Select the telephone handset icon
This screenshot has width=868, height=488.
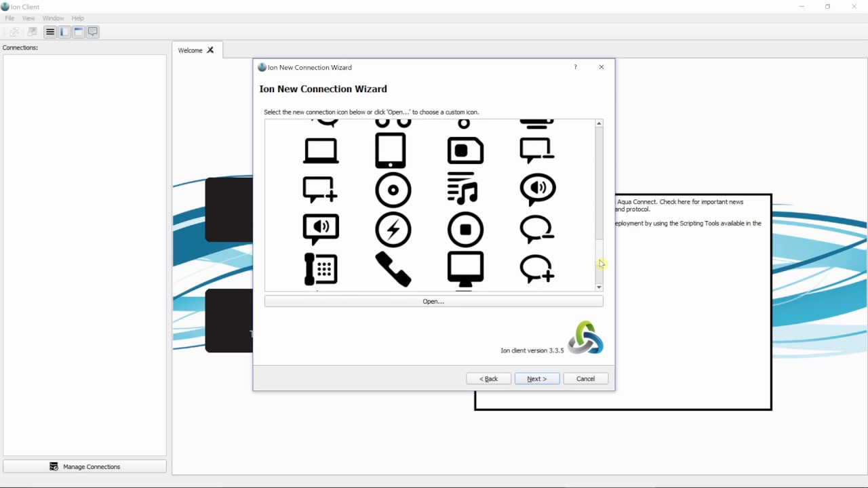coord(393,269)
